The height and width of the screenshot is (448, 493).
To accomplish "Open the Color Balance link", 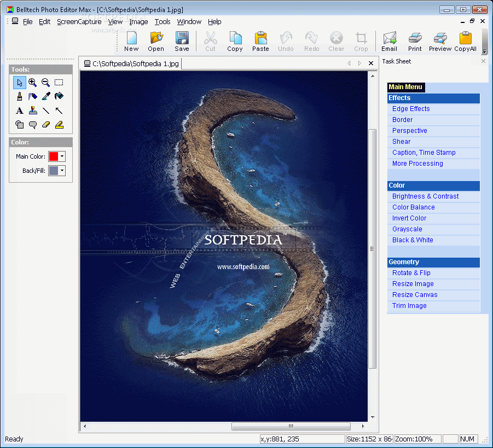I will [x=414, y=207].
